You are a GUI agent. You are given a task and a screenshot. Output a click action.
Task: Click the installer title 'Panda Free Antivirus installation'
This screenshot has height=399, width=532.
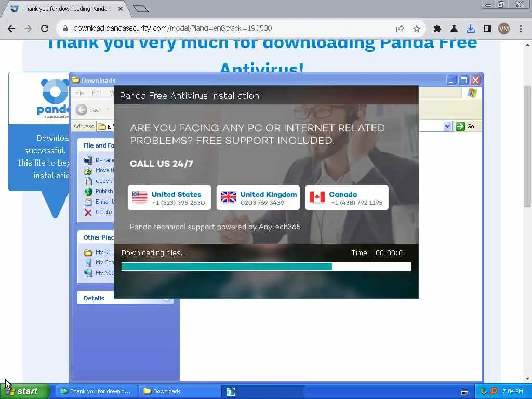tap(189, 96)
